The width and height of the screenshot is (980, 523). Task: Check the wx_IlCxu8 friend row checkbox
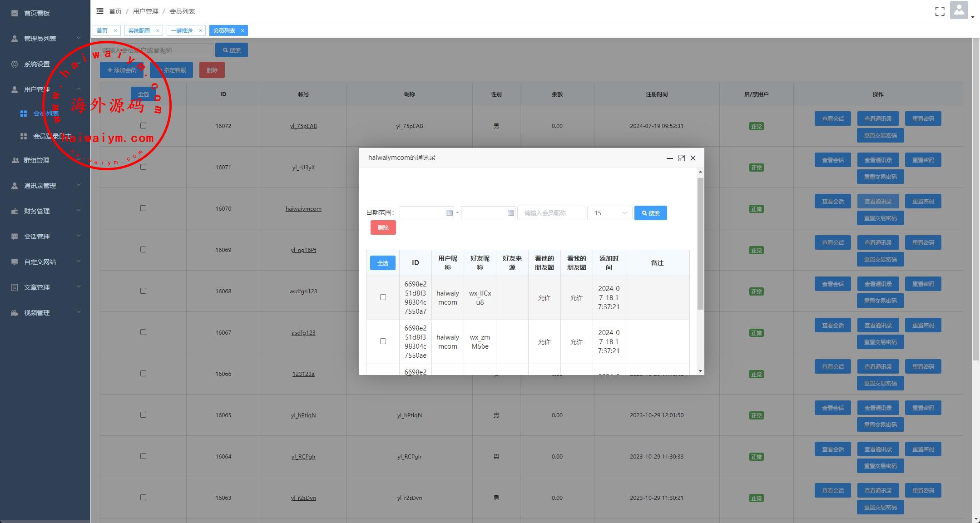pyautogui.click(x=383, y=297)
